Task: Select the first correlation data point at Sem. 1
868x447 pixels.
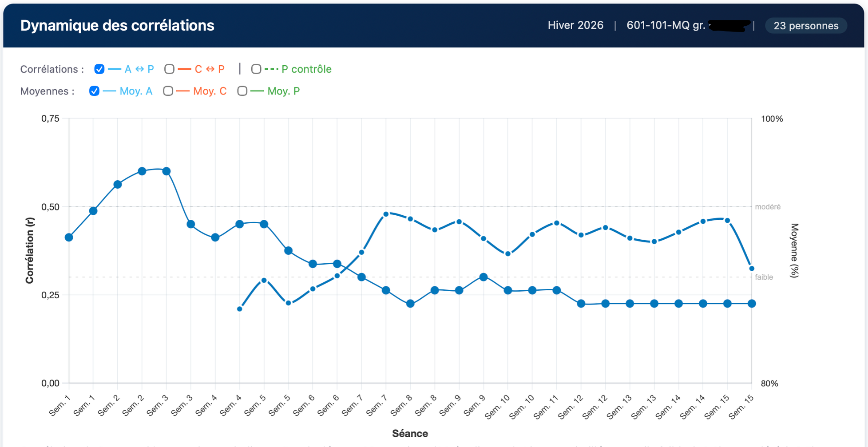Action: click(x=69, y=237)
